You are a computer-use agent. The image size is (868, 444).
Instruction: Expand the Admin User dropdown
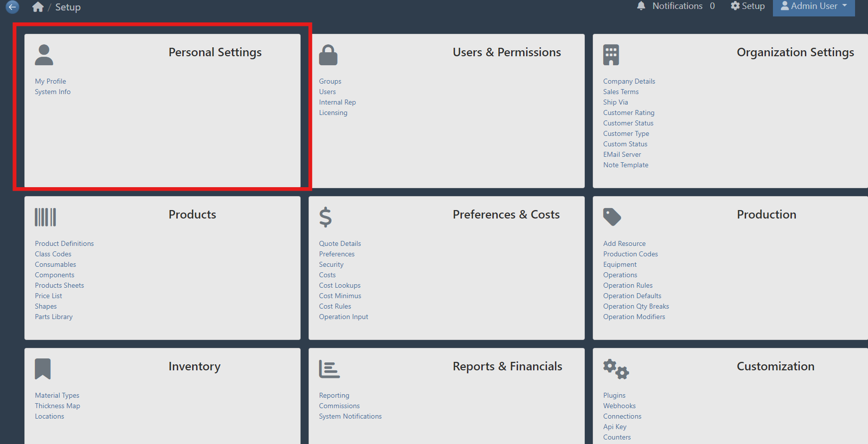(813, 6)
